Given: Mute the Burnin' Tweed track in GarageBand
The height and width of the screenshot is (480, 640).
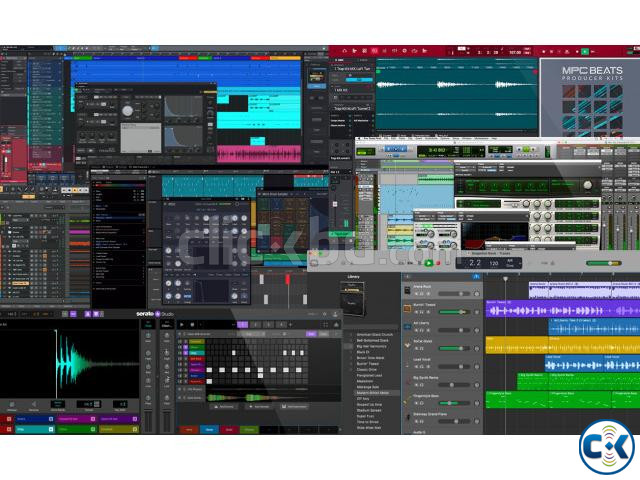Looking at the screenshot, I should pos(417,312).
